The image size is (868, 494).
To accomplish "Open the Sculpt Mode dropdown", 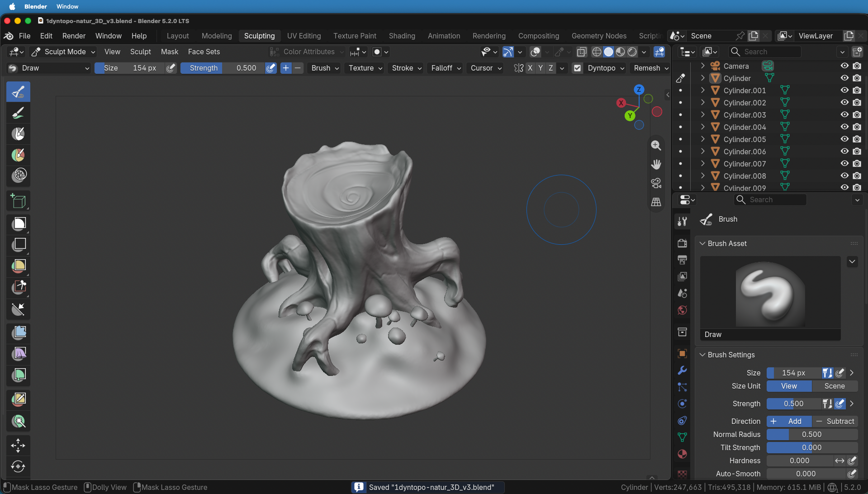I will tap(63, 52).
